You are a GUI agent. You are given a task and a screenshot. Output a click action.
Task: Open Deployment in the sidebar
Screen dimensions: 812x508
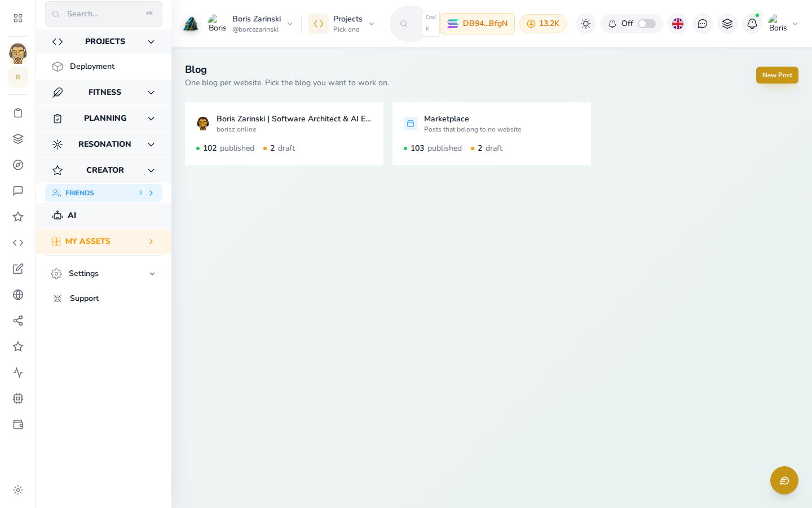pos(104,67)
